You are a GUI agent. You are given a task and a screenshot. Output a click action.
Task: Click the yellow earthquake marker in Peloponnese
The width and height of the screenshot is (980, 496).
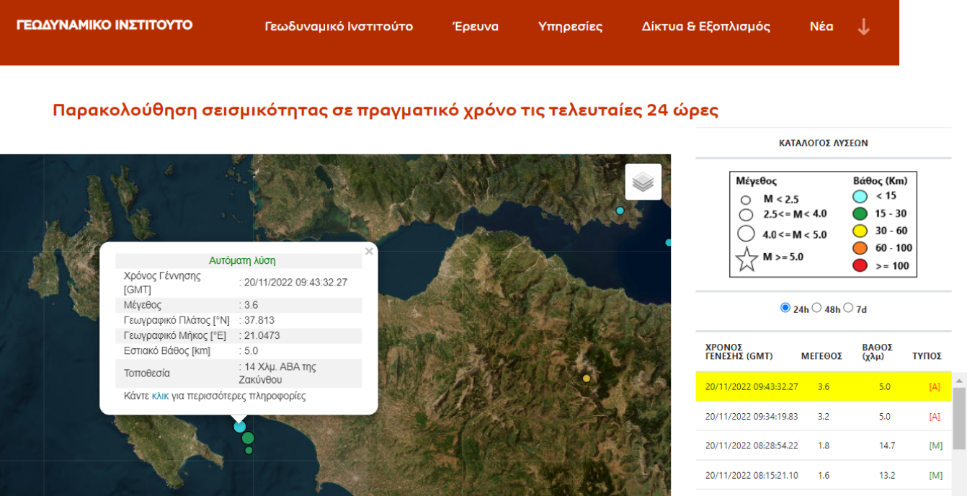pos(587,378)
